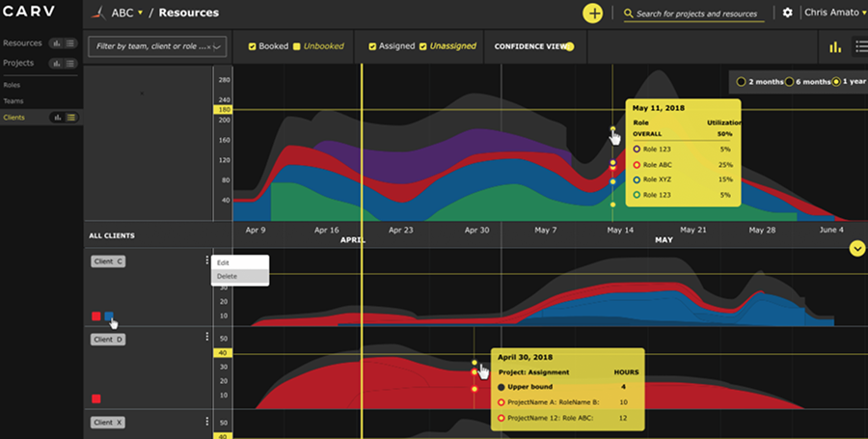The image size is (868, 439).
Task: Choose Edit from the Client C menu
Action: (224, 262)
